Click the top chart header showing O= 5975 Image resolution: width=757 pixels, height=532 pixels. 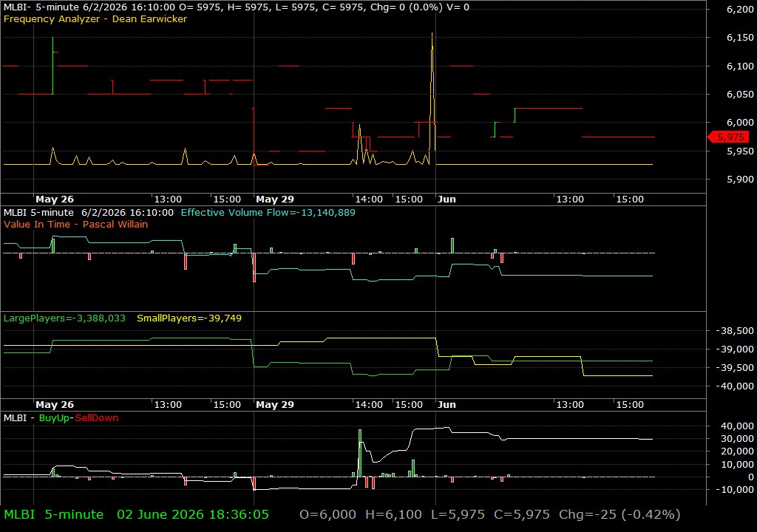click(237, 7)
